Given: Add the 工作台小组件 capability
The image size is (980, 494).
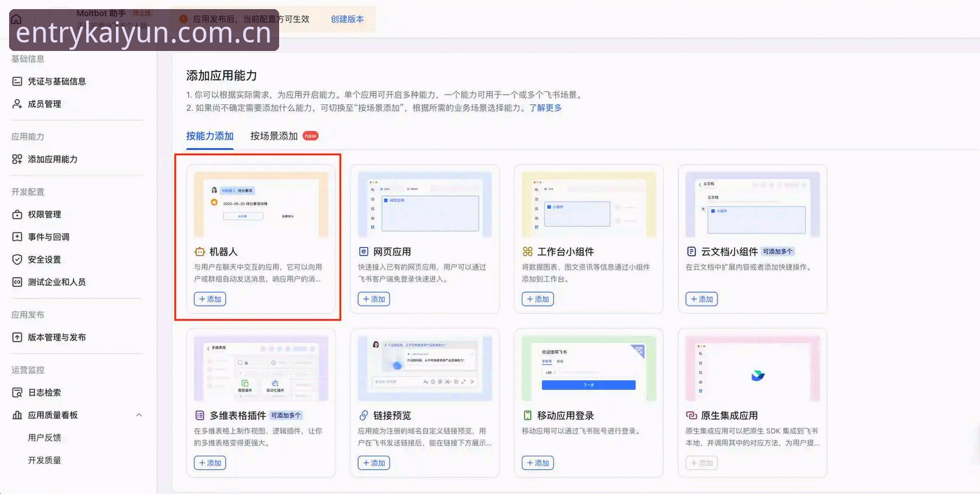Looking at the screenshot, I should pyautogui.click(x=538, y=299).
